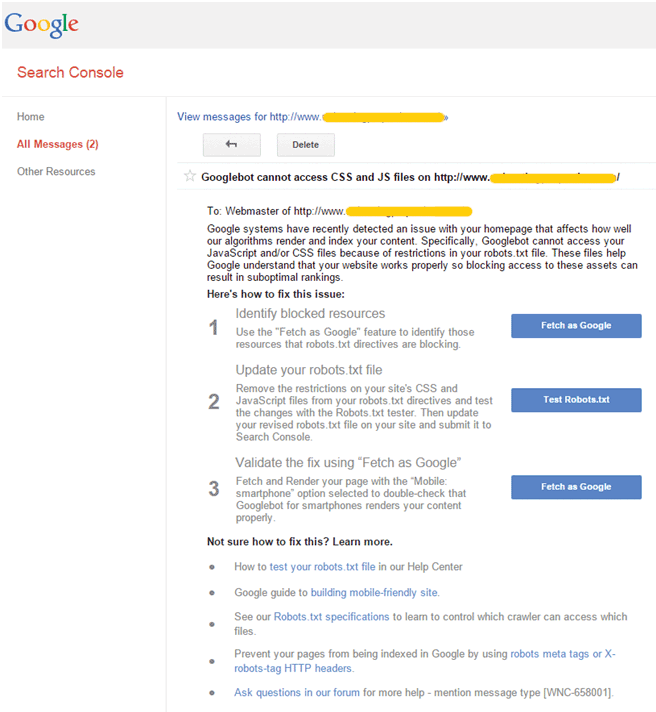
Task: Click 'Identify blocked resources' heading
Action: click(x=310, y=313)
